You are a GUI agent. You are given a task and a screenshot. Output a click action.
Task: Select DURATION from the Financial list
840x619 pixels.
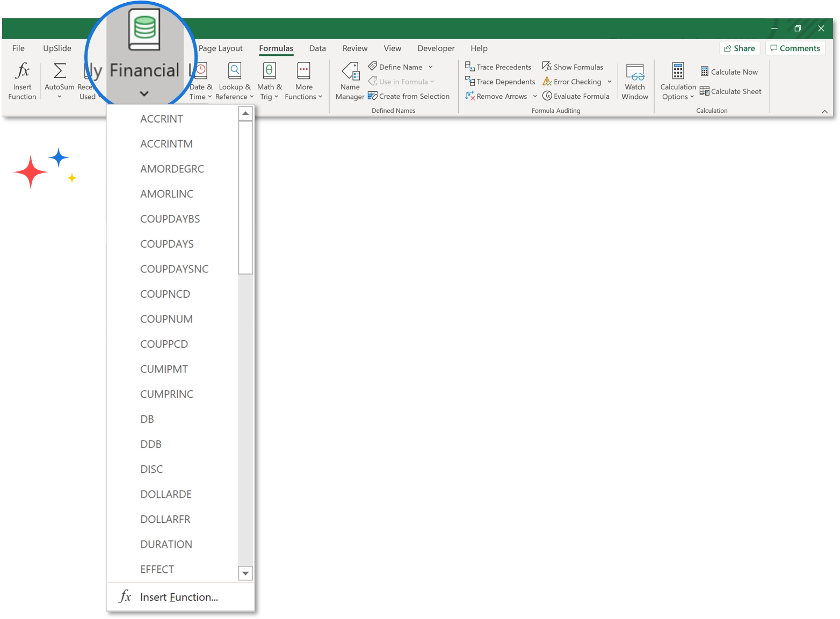tap(166, 544)
